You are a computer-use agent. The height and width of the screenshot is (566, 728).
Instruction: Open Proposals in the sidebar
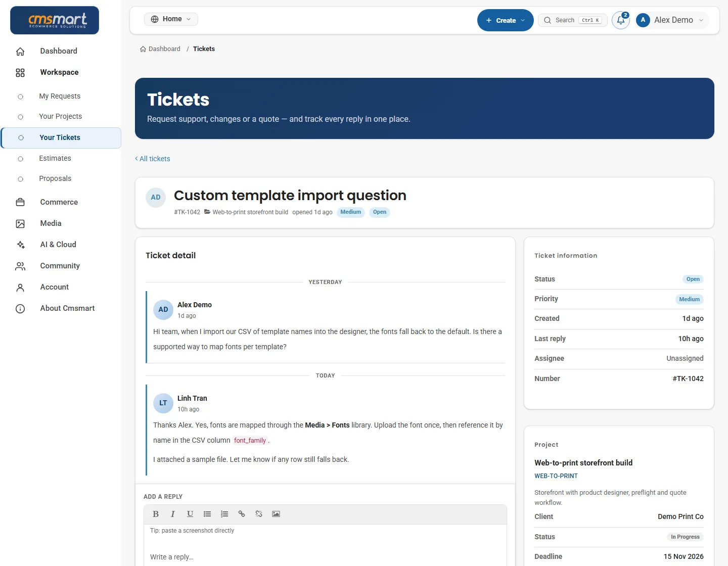tap(55, 178)
